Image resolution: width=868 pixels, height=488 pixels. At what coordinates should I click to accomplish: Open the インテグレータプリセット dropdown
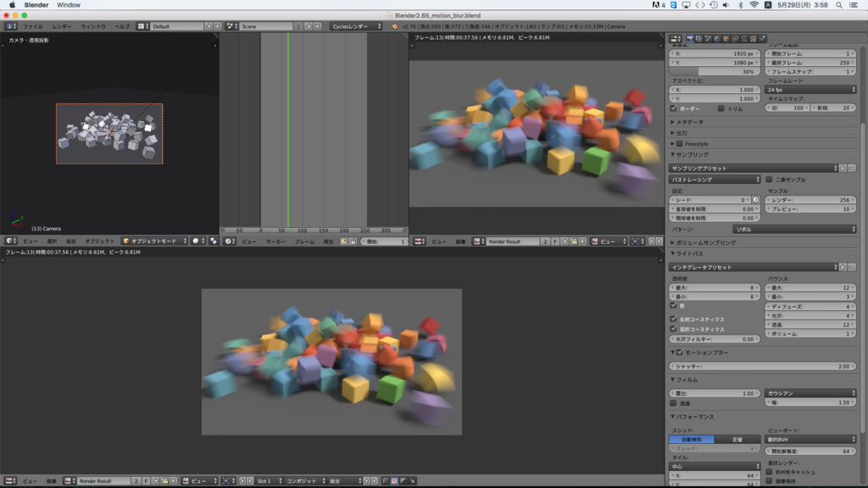pyautogui.click(x=754, y=267)
